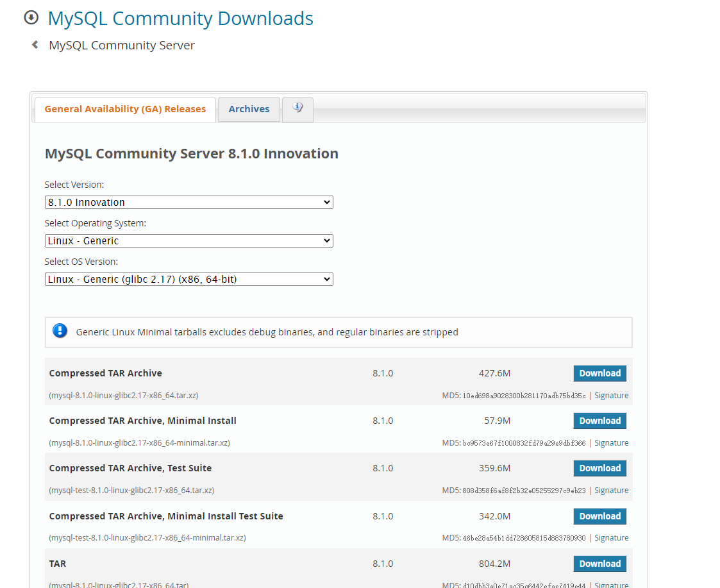This screenshot has height=588, width=720.
Task: Download the 804.2M TAR file
Action: click(599, 564)
